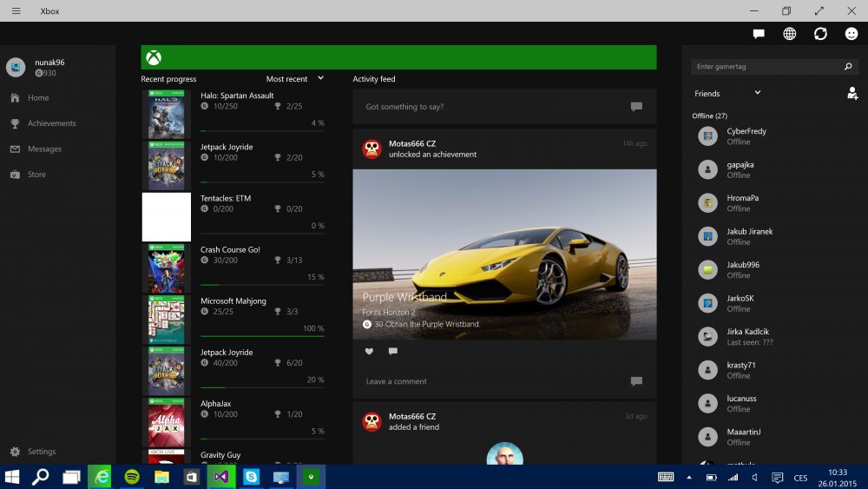
Task: Click the nunak96 gamertag text
Action: tap(49, 63)
